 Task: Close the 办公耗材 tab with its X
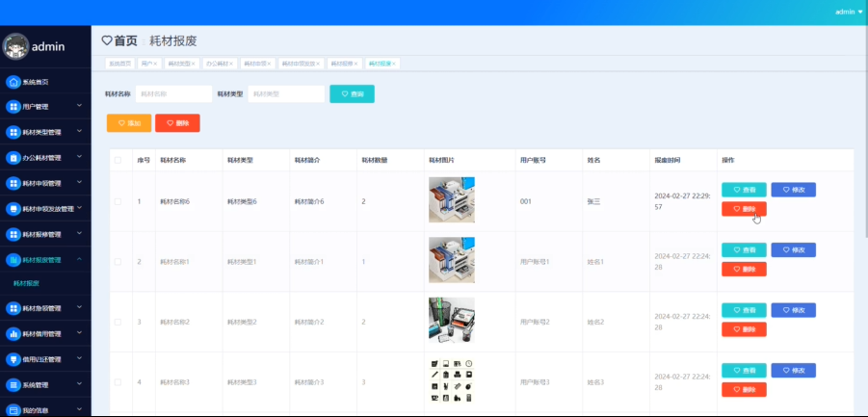point(231,64)
